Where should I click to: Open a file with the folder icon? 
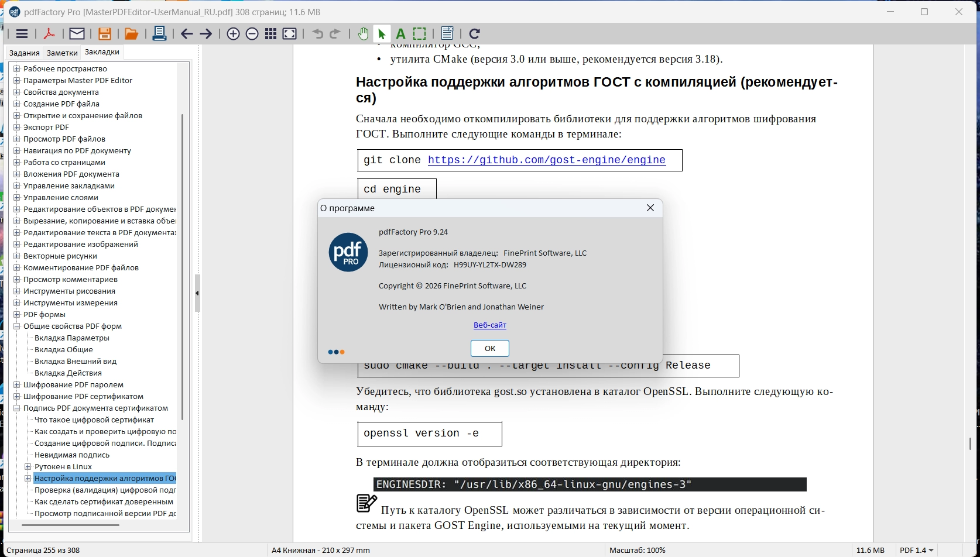coord(131,34)
